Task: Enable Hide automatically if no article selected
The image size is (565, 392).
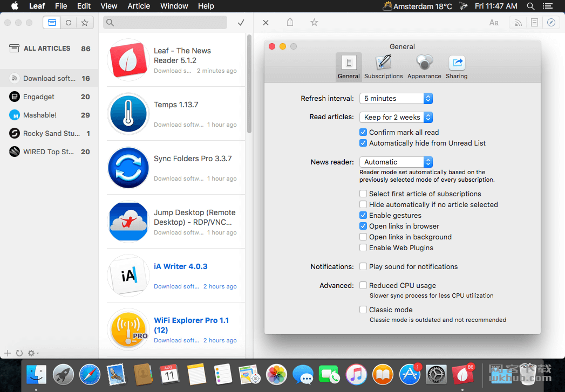Action: pyautogui.click(x=363, y=204)
